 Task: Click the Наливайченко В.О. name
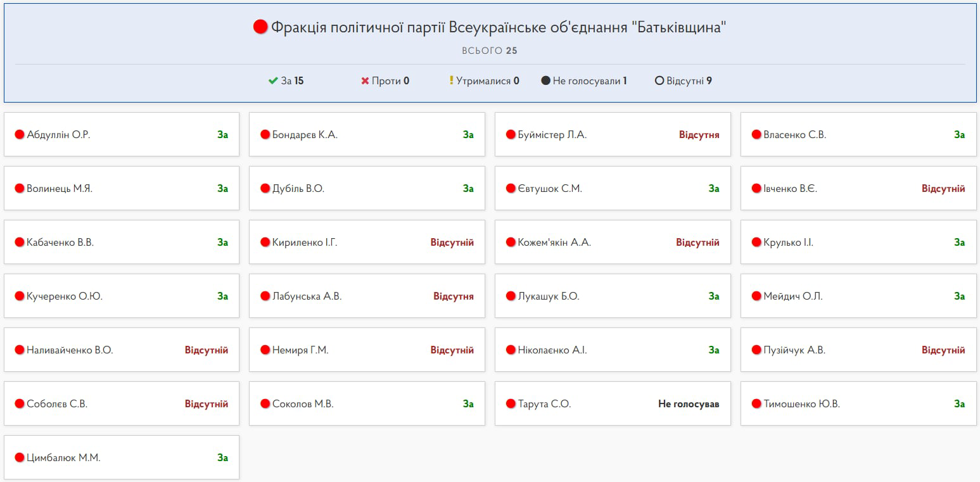[70, 350]
